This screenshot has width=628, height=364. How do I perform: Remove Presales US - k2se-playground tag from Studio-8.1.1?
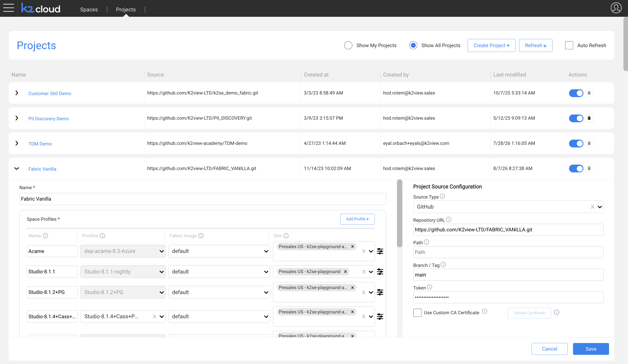[345, 272]
